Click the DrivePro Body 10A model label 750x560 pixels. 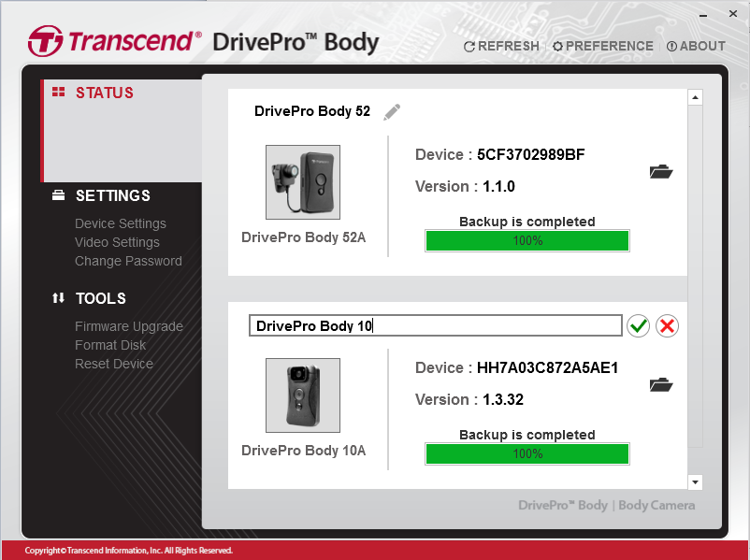303,451
